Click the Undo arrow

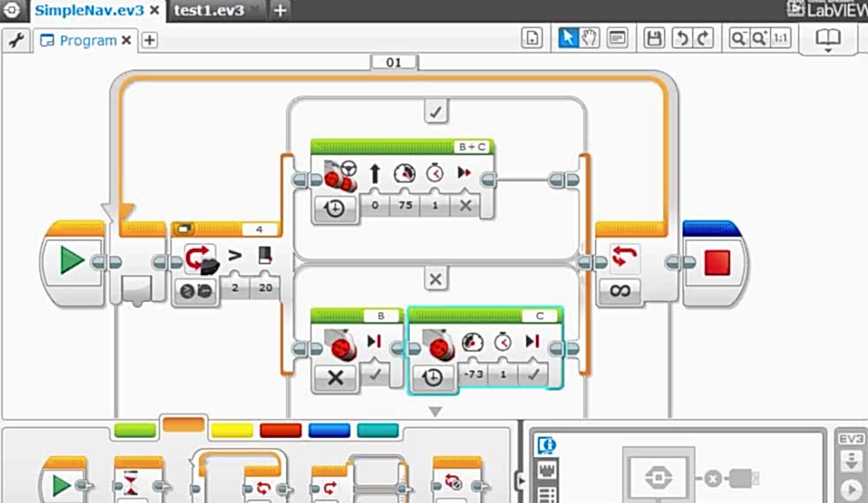(x=681, y=38)
